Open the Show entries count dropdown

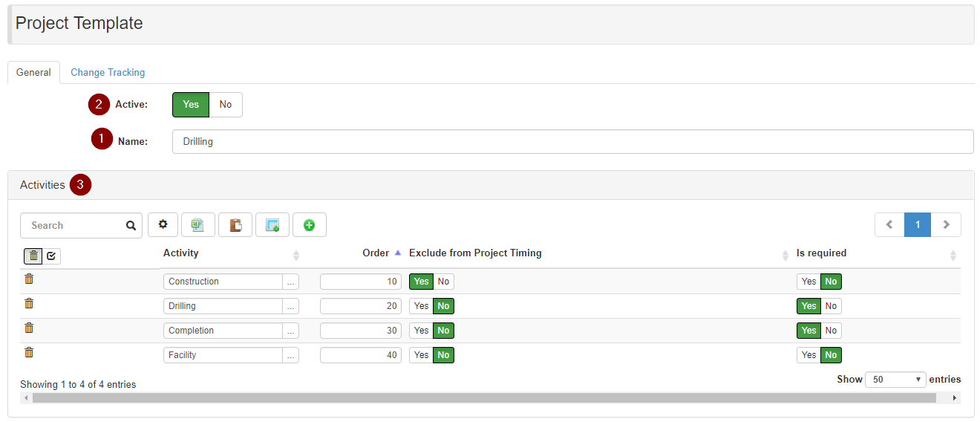click(897, 380)
